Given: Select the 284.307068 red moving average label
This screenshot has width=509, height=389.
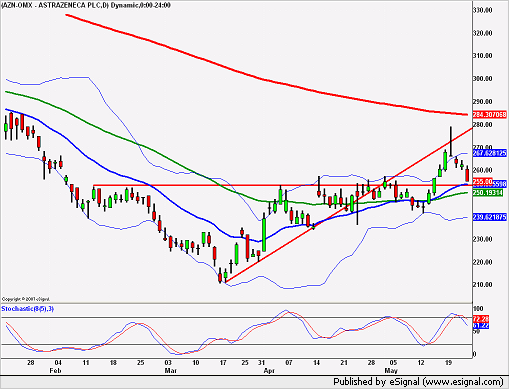Looking at the screenshot, I should tap(489, 115).
